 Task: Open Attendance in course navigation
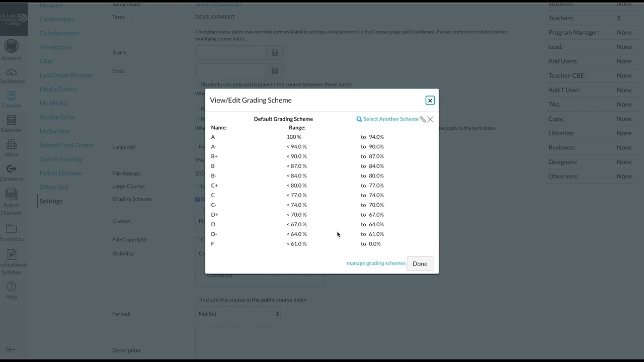click(55, 47)
